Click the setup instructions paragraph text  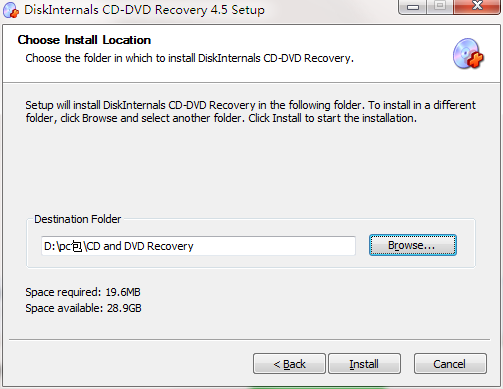250,112
